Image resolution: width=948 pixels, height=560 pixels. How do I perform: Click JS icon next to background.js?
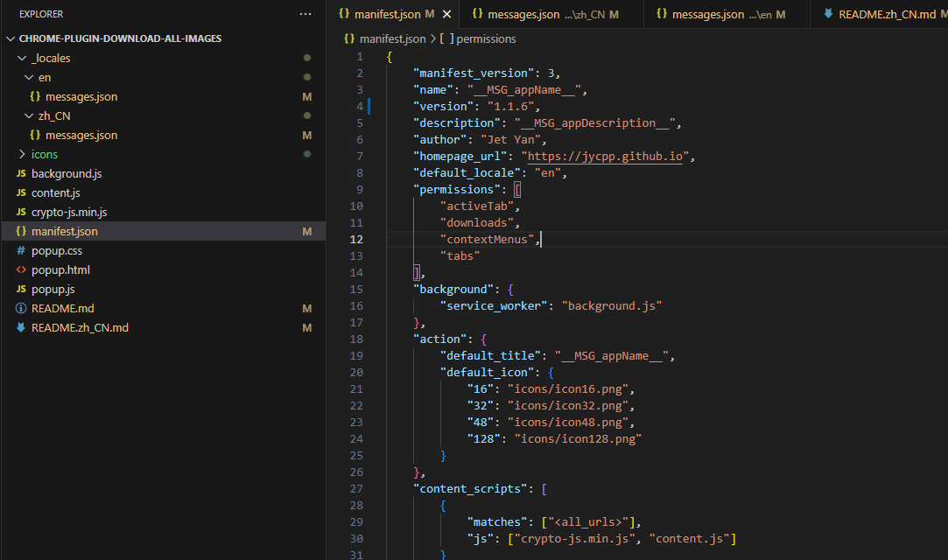(21, 173)
